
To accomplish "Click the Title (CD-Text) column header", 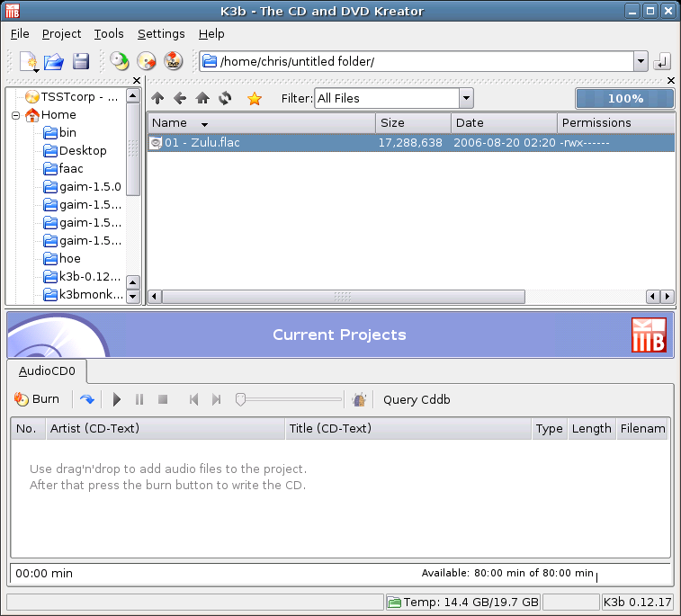I will click(408, 428).
